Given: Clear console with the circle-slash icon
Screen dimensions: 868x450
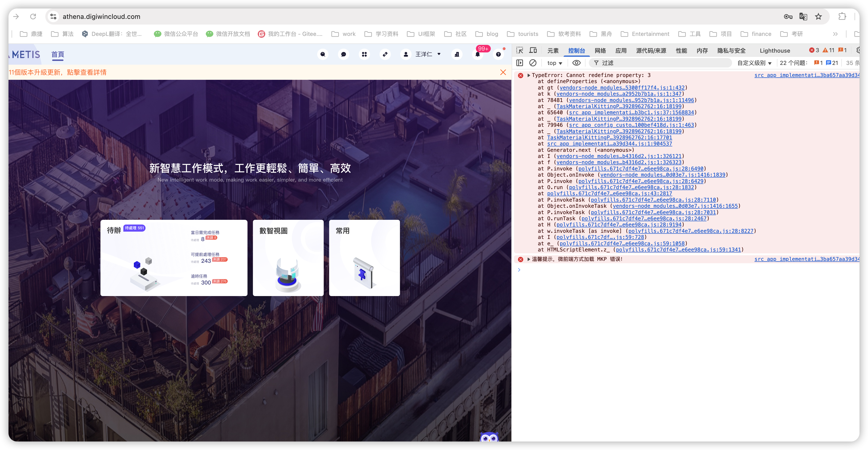Looking at the screenshot, I should click(533, 63).
